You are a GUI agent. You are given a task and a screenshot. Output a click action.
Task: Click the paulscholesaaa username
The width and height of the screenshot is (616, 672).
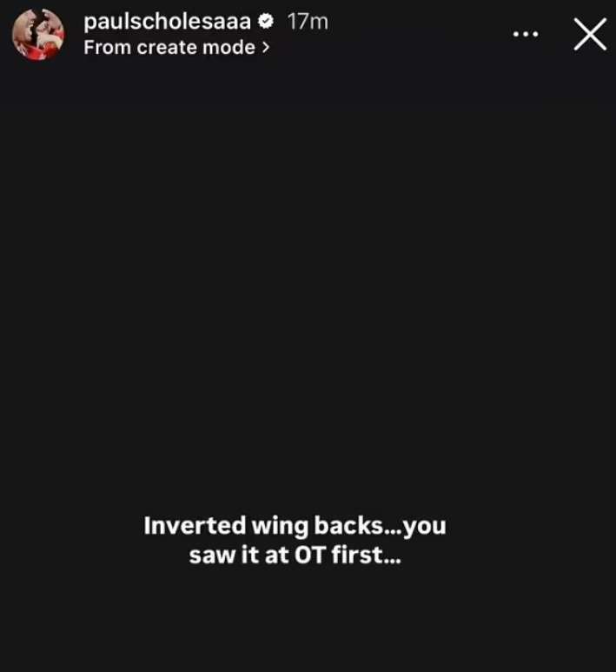click(167, 21)
